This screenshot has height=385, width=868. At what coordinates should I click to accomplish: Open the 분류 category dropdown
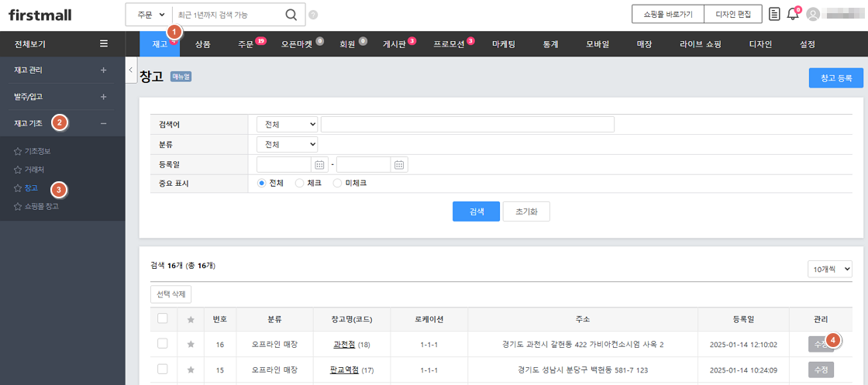287,145
